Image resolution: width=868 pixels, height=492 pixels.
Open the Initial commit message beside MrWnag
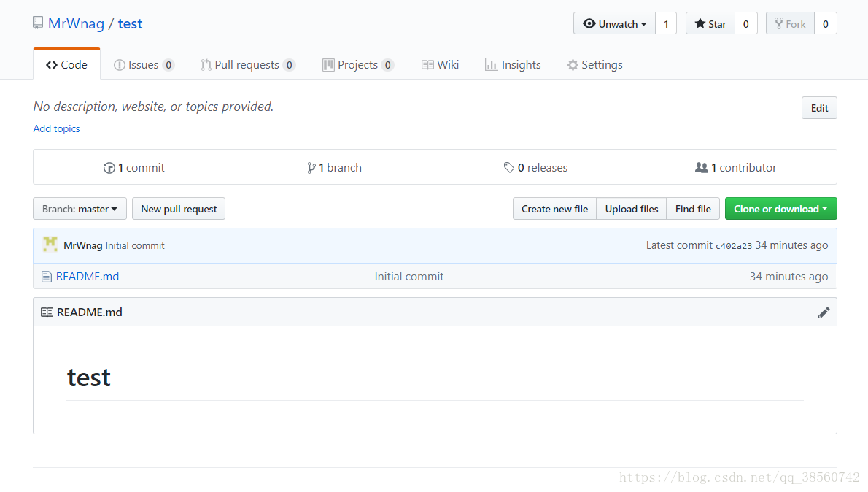(135, 245)
